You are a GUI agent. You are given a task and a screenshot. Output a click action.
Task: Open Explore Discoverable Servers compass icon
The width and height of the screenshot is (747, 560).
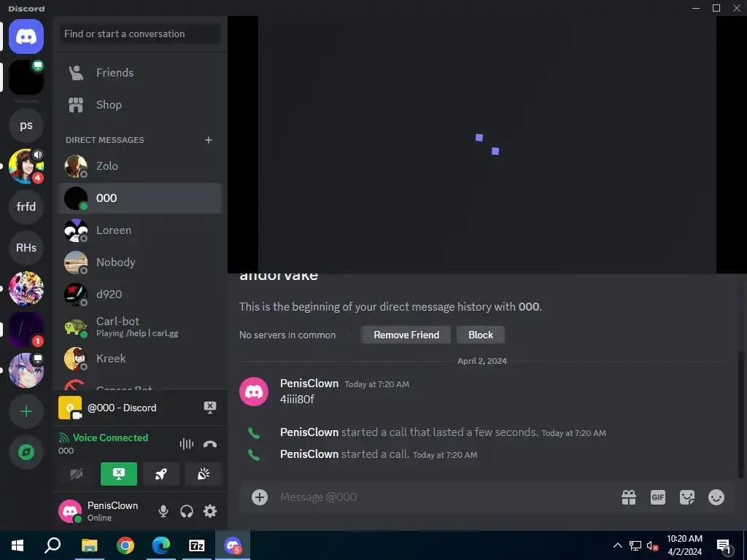coord(26,452)
